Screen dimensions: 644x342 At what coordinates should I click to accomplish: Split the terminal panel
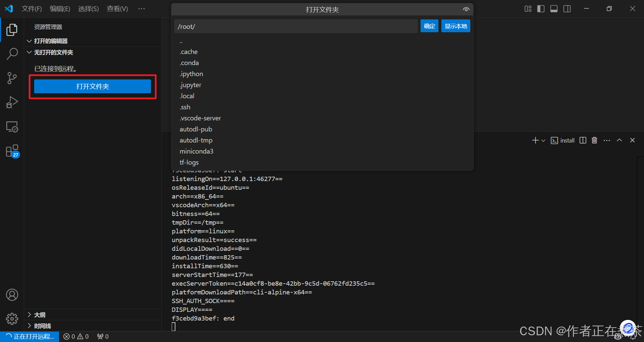(583, 140)
